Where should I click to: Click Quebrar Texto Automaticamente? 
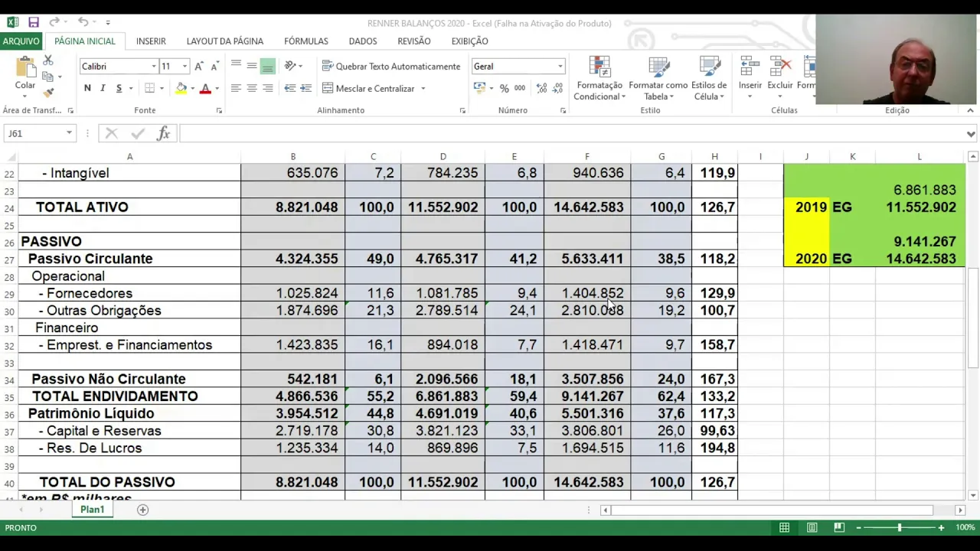click(x=391, y=67)
